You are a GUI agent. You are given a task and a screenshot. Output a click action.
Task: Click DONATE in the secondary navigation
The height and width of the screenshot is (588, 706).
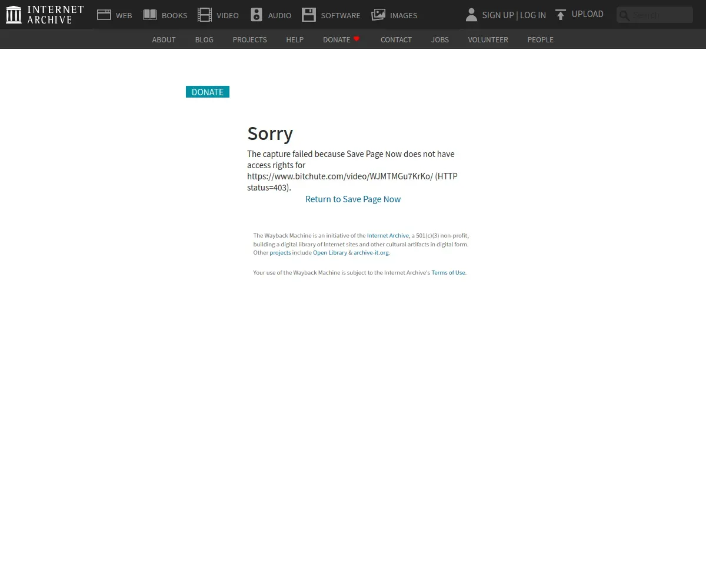(337, 39)
